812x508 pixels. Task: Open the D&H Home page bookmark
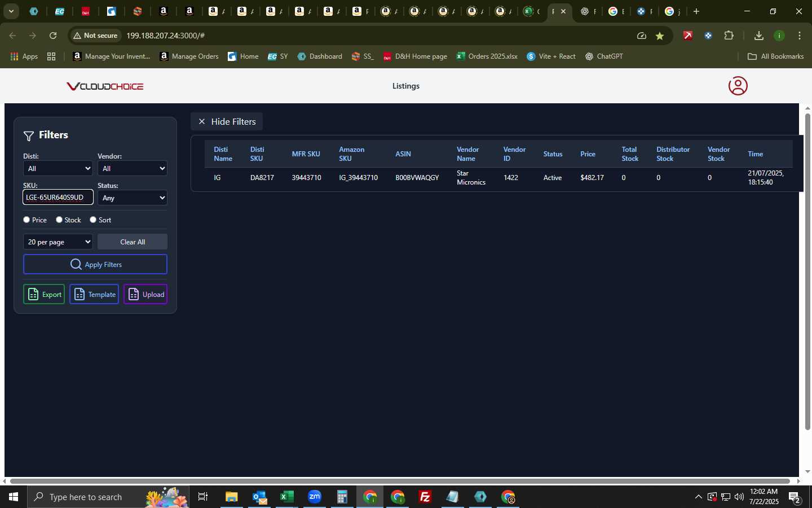coord(415,56)
